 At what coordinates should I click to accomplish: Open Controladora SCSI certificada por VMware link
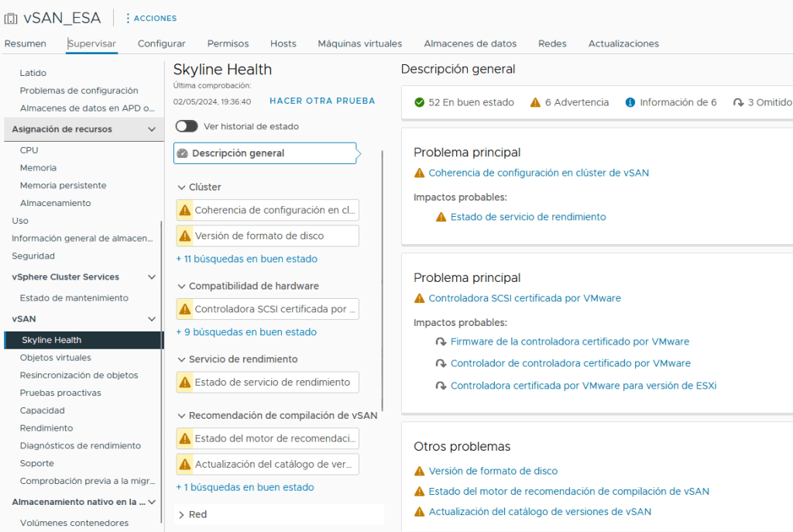[x=524, y=298]
